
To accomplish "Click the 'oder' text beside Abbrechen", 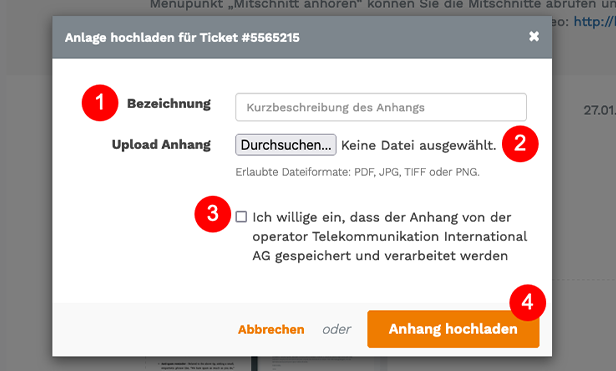I will pyautogui.click(x=336, y=329).
